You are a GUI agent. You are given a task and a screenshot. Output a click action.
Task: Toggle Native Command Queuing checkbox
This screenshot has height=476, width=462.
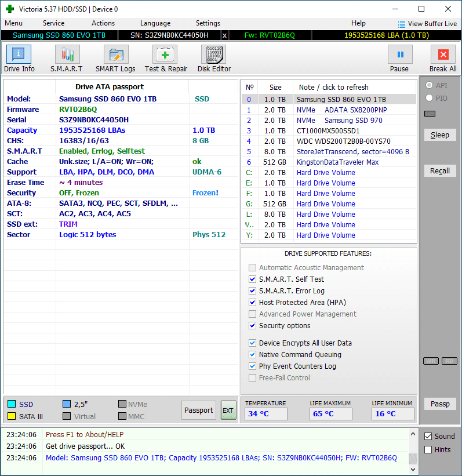pyautogui.click(x=252, y=354)
